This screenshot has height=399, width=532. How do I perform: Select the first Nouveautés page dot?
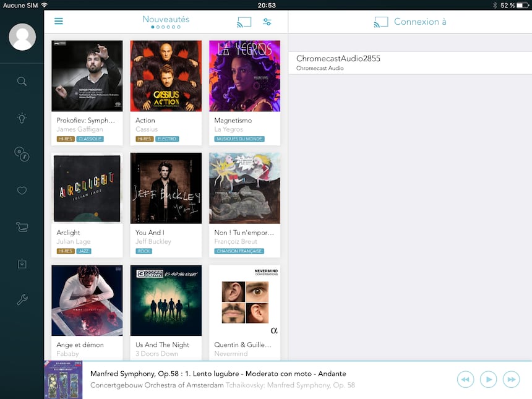[153, 27]
